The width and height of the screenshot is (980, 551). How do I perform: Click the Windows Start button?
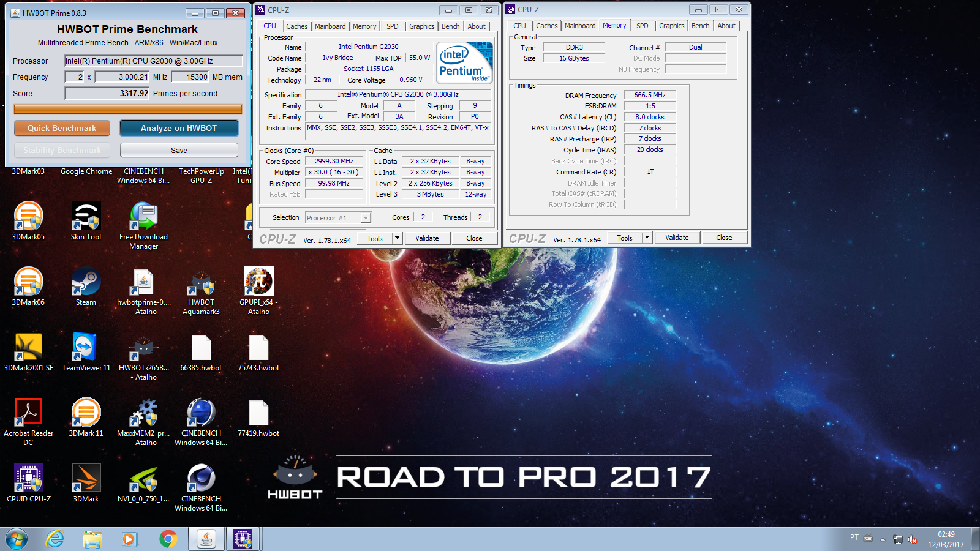pos(17,539)
